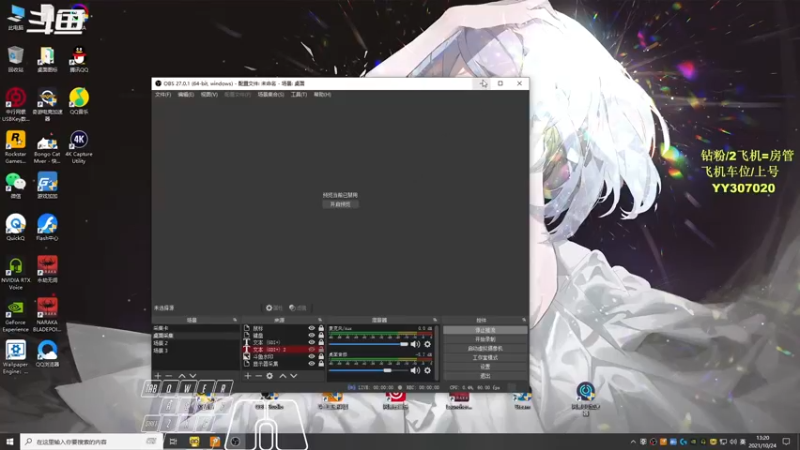
Task: Open source properties with the gear icon
Action: (269, 376)
